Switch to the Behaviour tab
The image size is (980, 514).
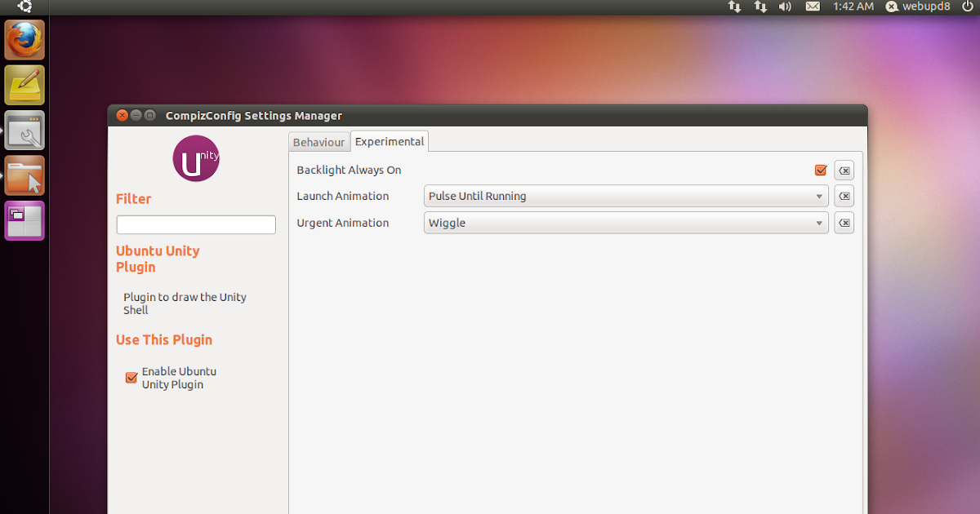coord(318,141)
